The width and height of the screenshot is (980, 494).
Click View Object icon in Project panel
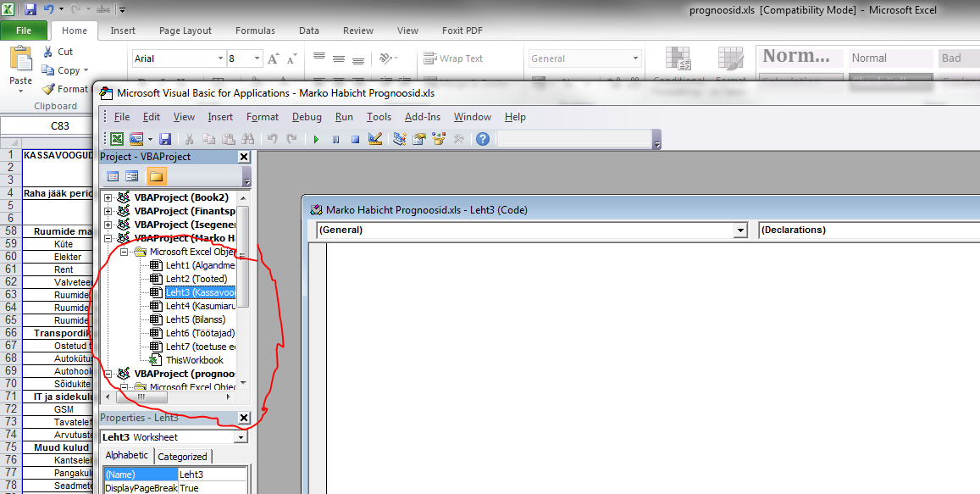click(132, 176)
